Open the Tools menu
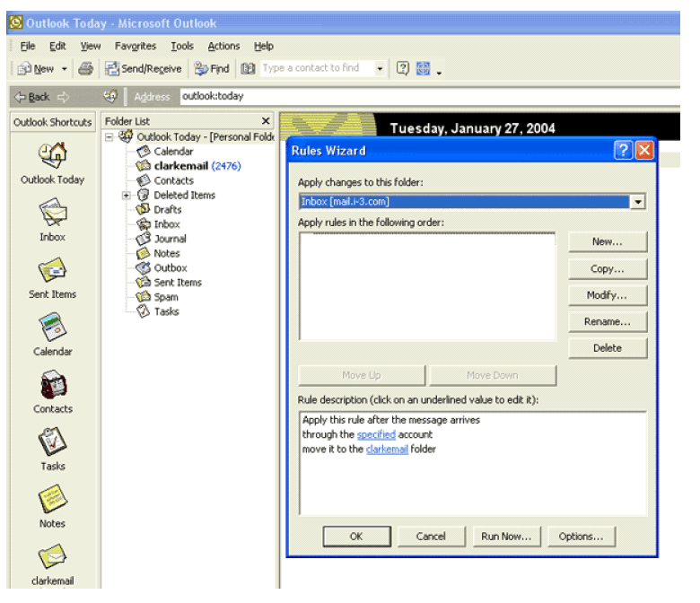The height and width of the screenshot is (603, 700). [x=182, y=46]
